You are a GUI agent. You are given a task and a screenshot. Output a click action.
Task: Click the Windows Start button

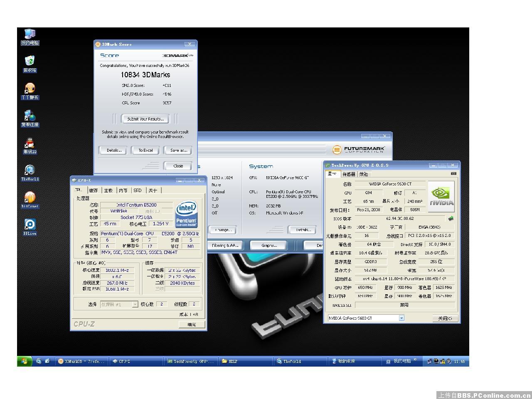point(25,361)
